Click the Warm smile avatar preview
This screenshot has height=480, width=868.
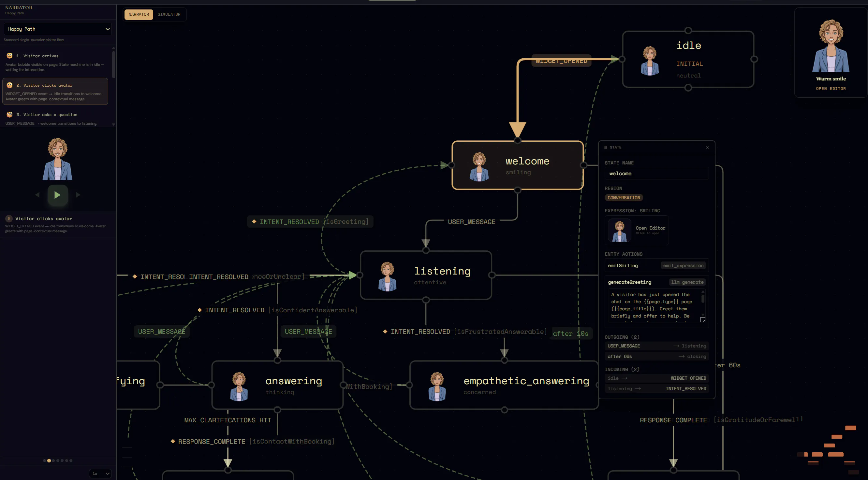[831, 46]
